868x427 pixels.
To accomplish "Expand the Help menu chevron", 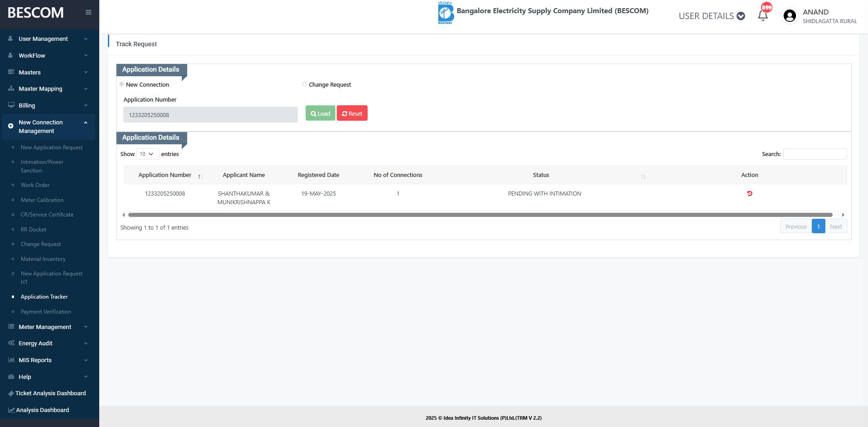I will click(86, 377).
